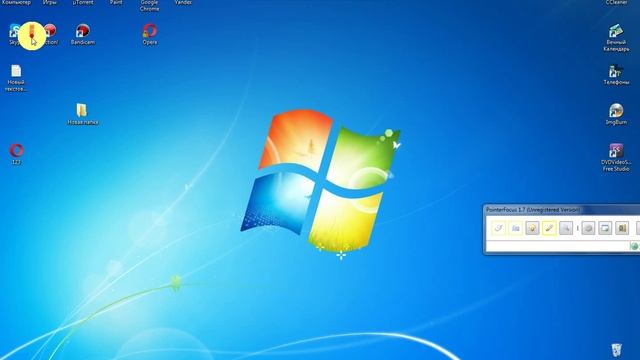Viewport: 640px width, 360px height.
Task: Click the Paint desktop label
Action: coord(116,2)
